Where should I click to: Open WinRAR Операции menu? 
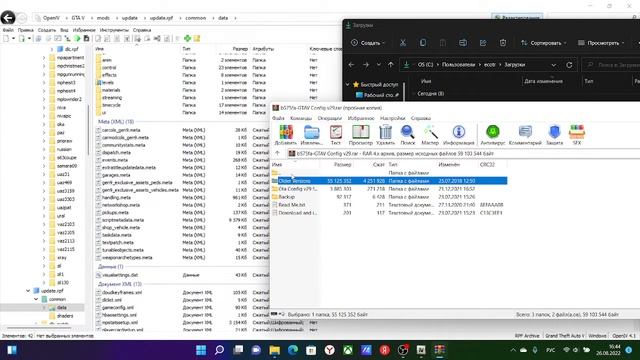(329, 118)
